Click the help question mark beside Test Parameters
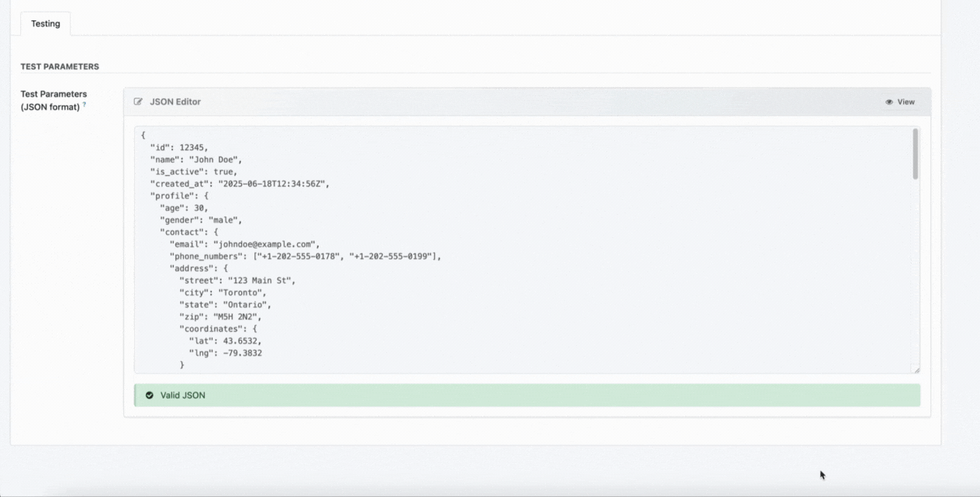The image size is (980, 497). 85,105
